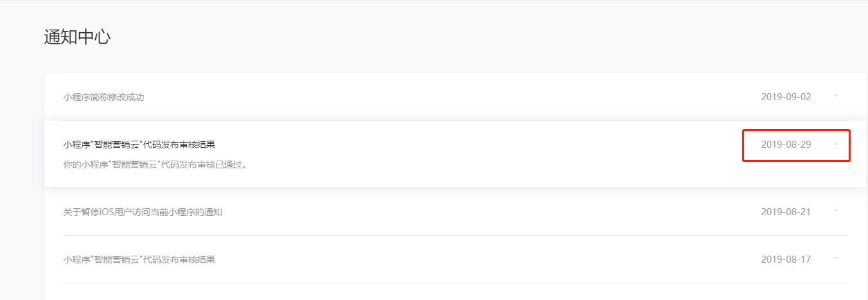Expand the 2019-08-21 notification chevron
Viewport: 868px width, 300px height.
click(836, 211)
